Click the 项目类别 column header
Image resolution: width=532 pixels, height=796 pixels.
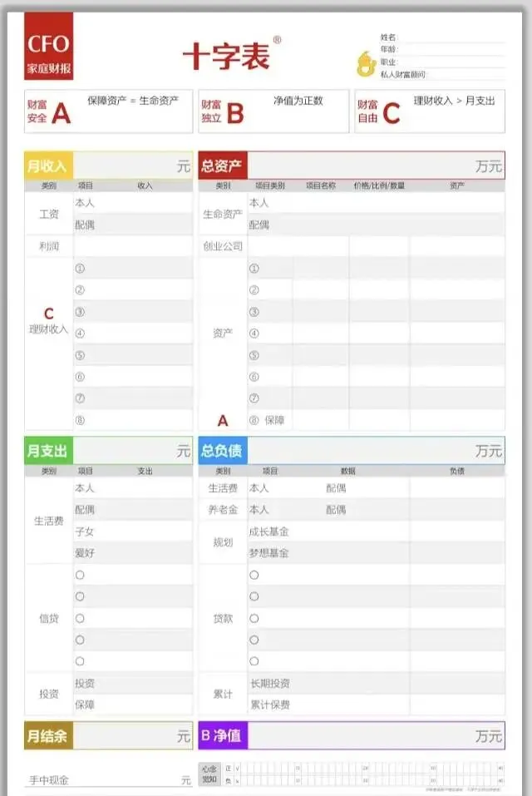270,185
